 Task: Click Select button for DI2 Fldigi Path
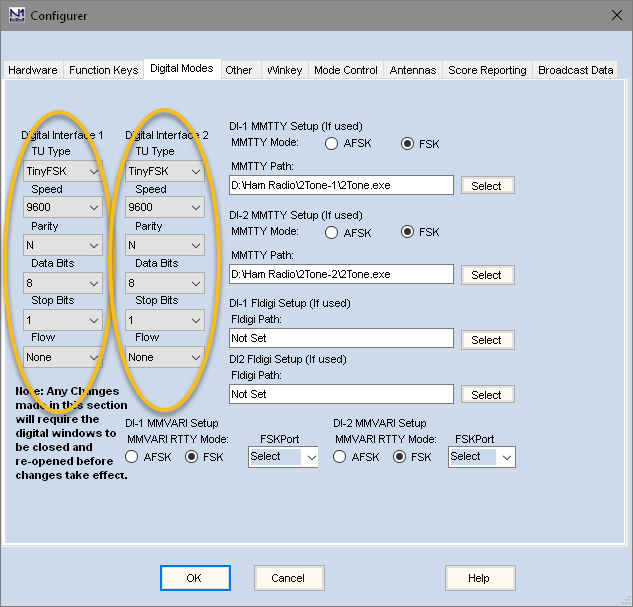click(488, 395)
